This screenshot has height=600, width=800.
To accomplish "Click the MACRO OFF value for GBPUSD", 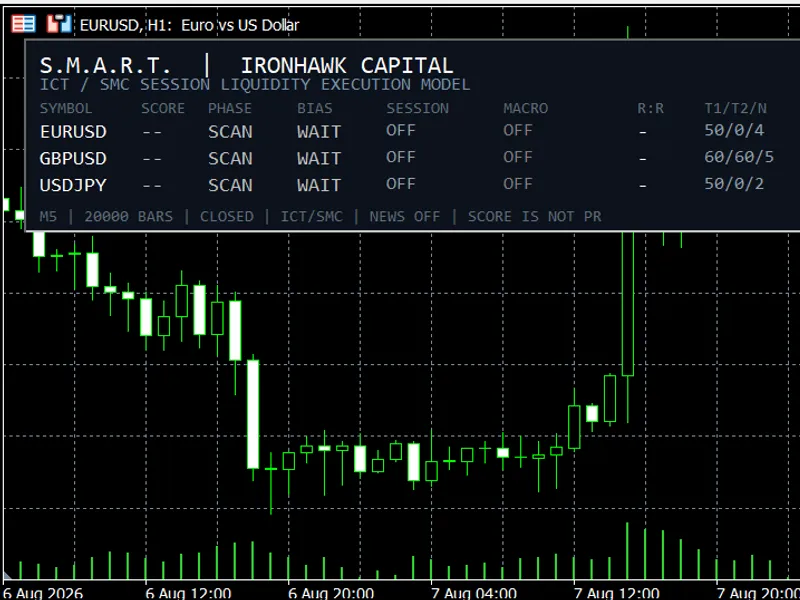I will (518, 157).
